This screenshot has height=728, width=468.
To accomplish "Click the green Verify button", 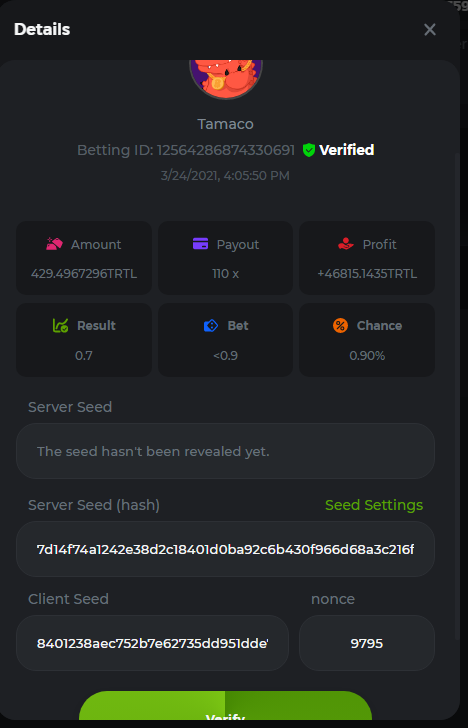I will (225, 709).
